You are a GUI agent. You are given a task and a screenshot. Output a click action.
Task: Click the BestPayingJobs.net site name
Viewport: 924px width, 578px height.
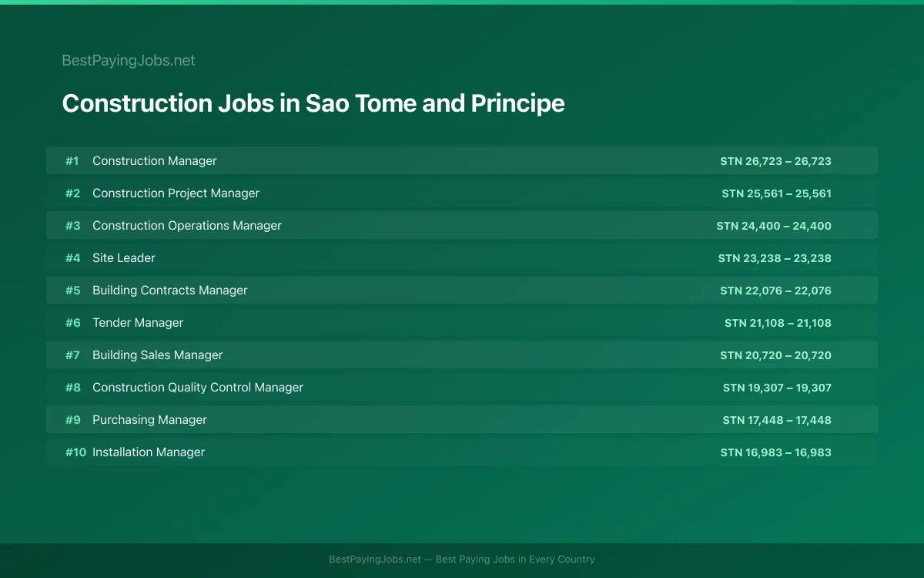click(x=129, y=60)
